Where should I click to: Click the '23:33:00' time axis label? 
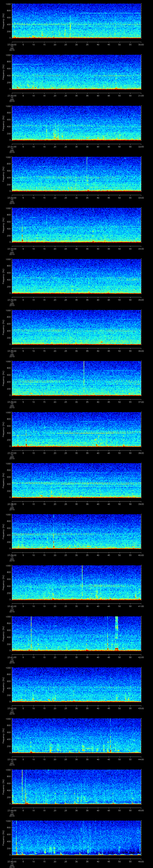coord(12,249)
